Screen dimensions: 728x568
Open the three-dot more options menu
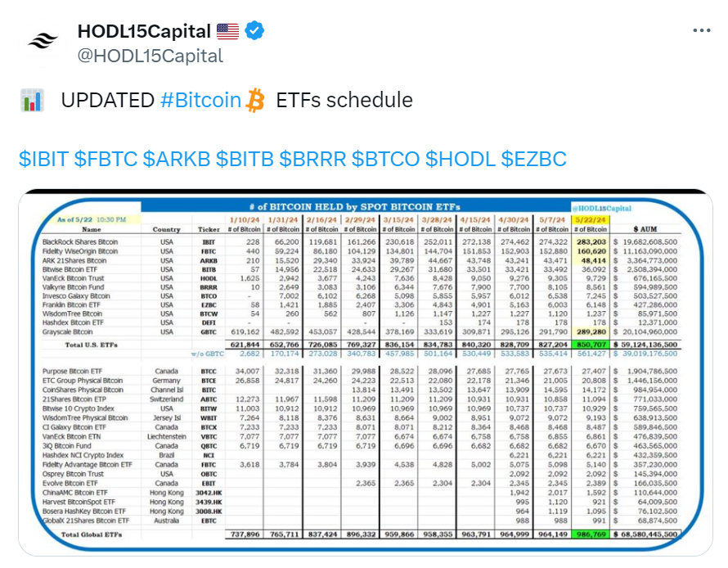point(701,30)
